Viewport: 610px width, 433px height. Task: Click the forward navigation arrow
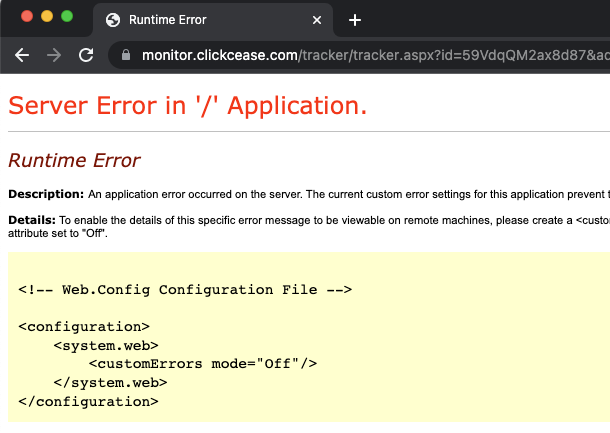click(x=54, y=55)
